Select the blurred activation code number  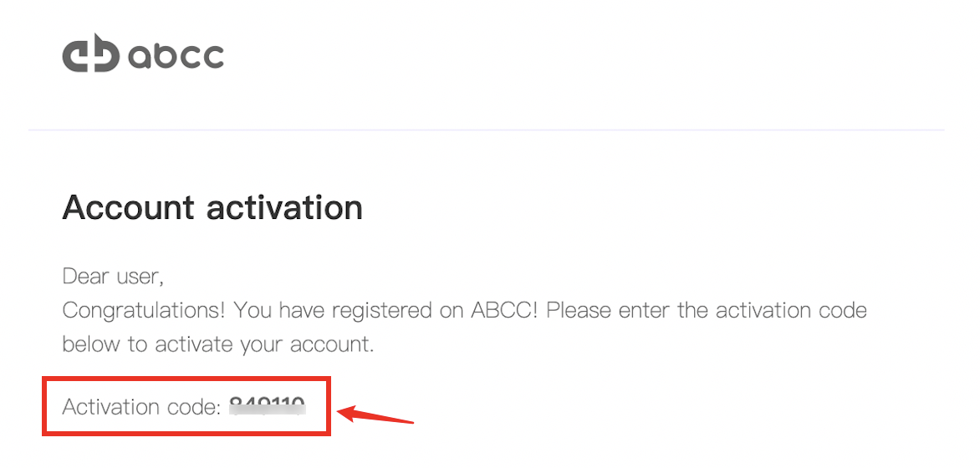[268, 406]
